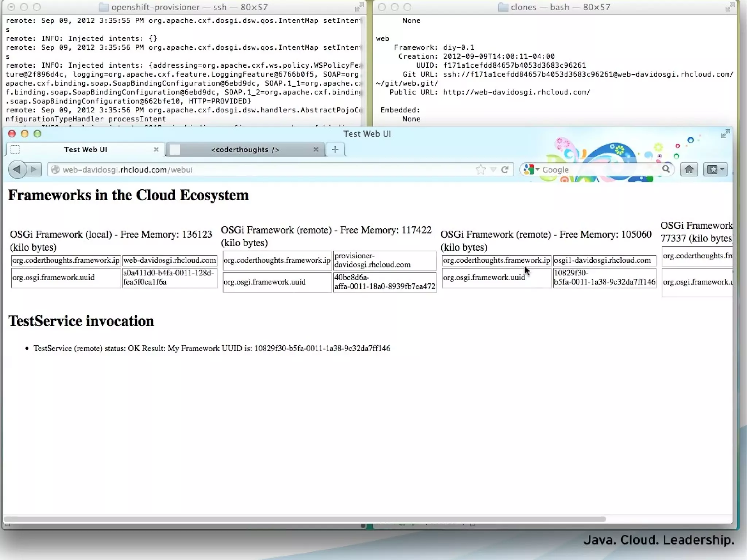Click the browser back arrow button
747x560 pixels.
pyautogui.click(x=17, y=169)
